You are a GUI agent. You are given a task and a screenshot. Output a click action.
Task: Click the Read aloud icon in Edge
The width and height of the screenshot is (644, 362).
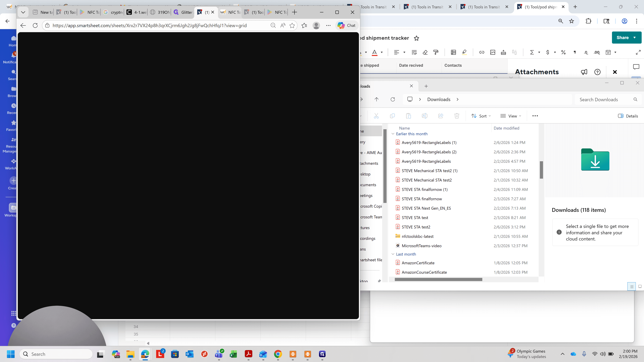click(283, 25)
